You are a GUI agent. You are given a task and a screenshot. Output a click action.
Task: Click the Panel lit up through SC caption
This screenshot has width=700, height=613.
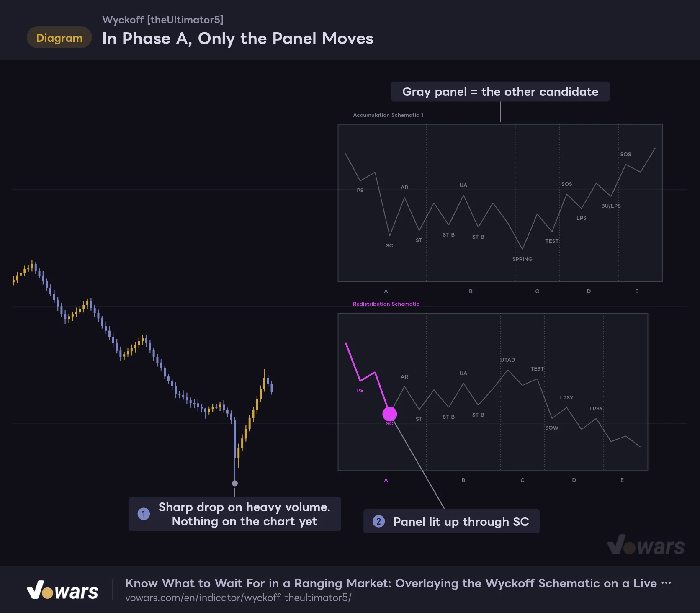[x=451, y=521]
